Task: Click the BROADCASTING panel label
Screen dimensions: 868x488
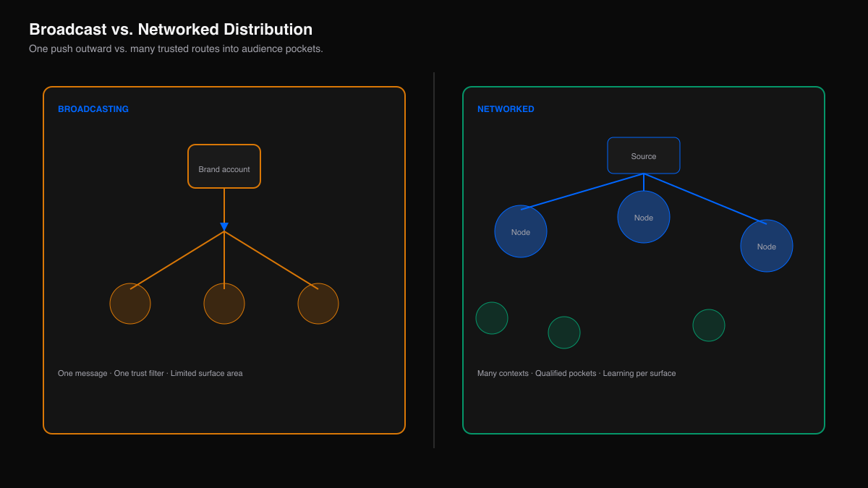Action: point(93,109)
